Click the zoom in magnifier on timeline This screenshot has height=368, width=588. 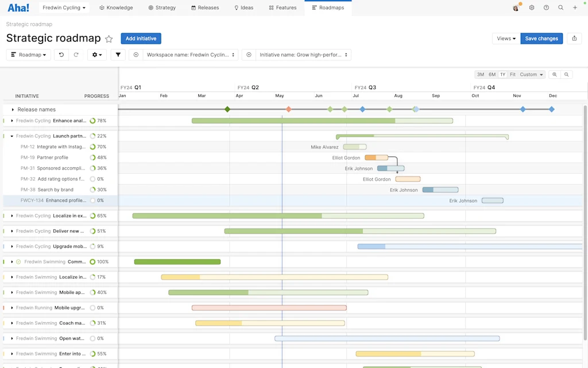tap(554, 74)
